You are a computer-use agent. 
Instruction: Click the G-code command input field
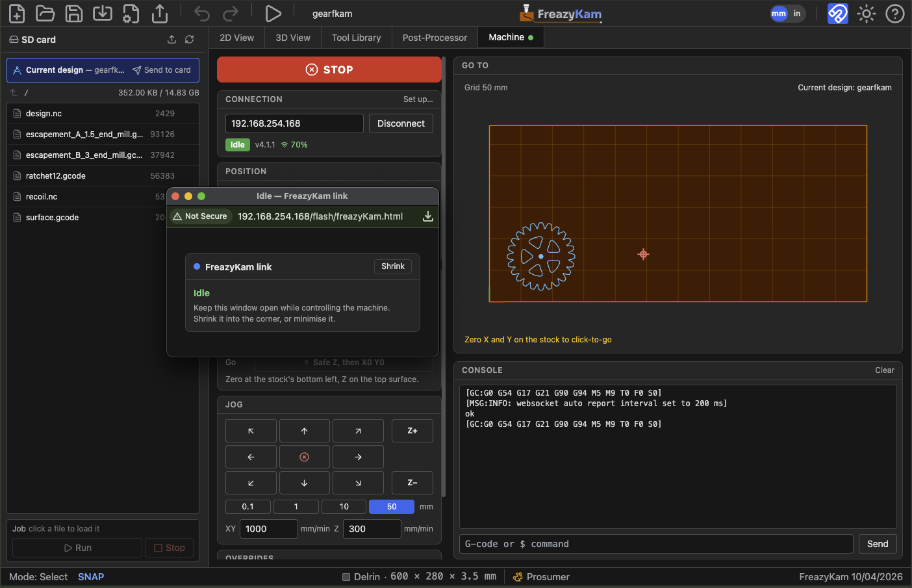point(656,544)
